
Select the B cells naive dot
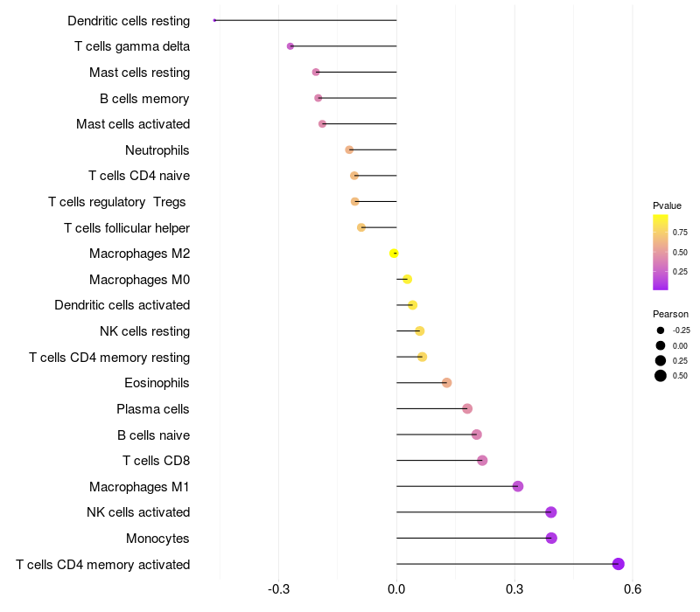pyautogui.click(x=476, y=435)
